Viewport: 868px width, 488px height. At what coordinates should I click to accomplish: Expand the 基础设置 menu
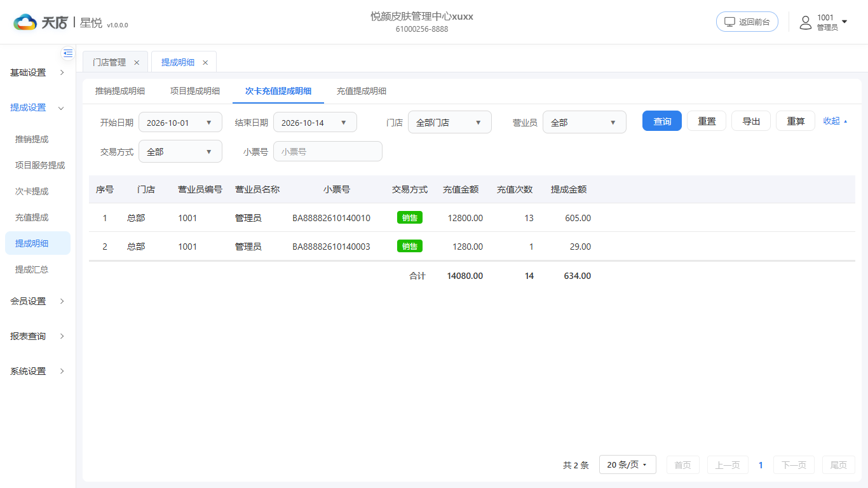click(x=37, y=72)
